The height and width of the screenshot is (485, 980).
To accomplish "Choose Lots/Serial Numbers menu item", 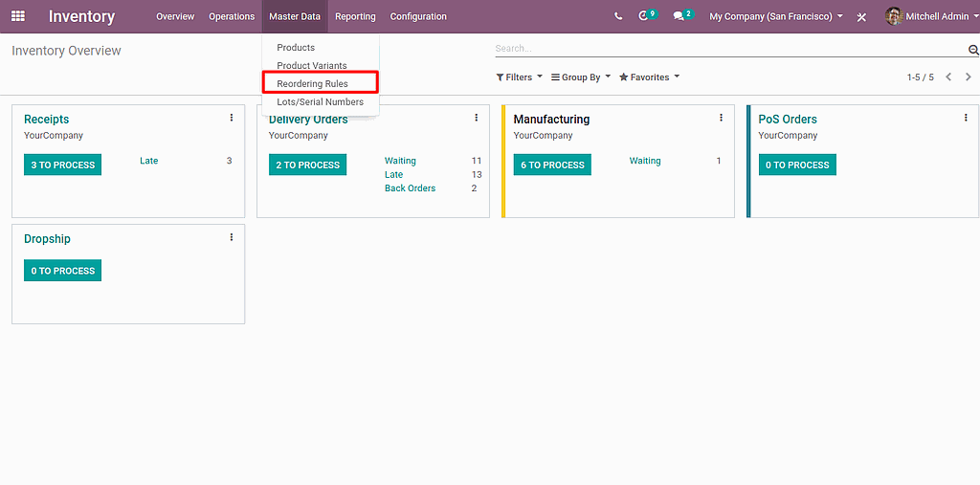I will (320, 102).
